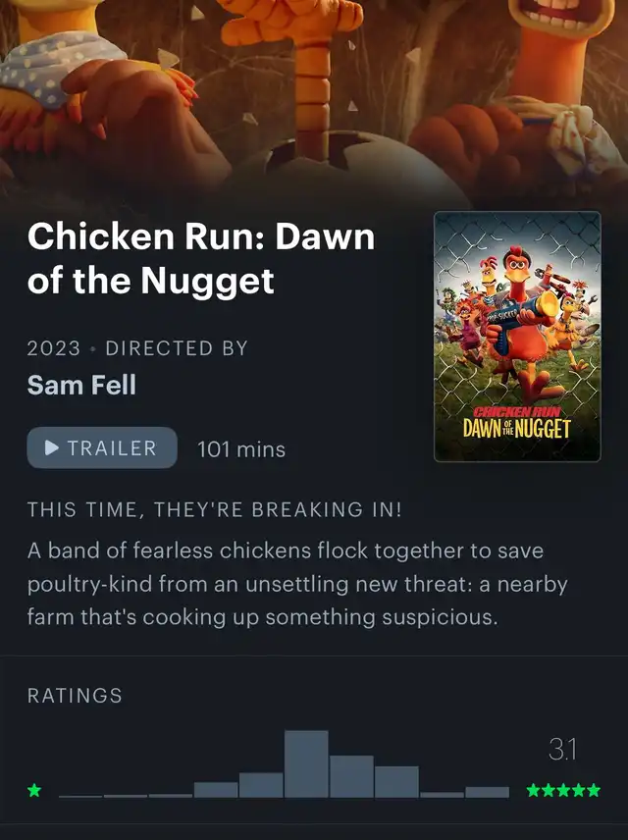Select the tallest histogram bar for three stars
Image resolution: width=628 pixels, height=840 pixels.
point(306,763)
